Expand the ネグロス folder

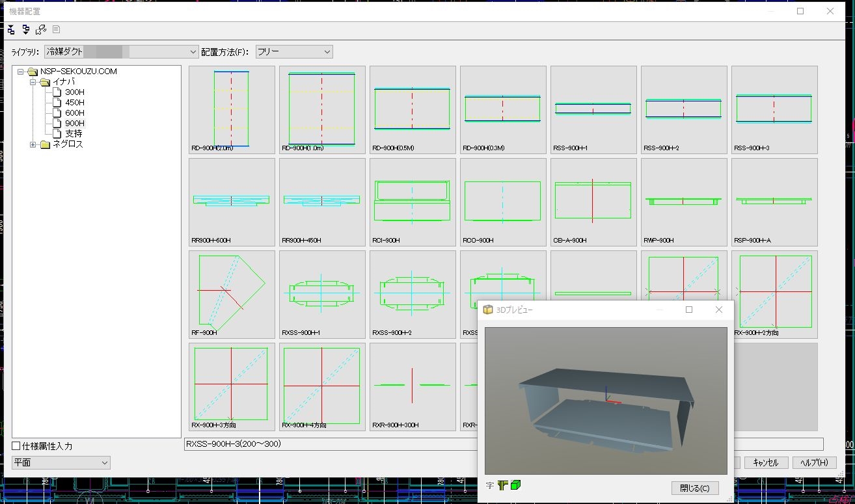(33, 144)
